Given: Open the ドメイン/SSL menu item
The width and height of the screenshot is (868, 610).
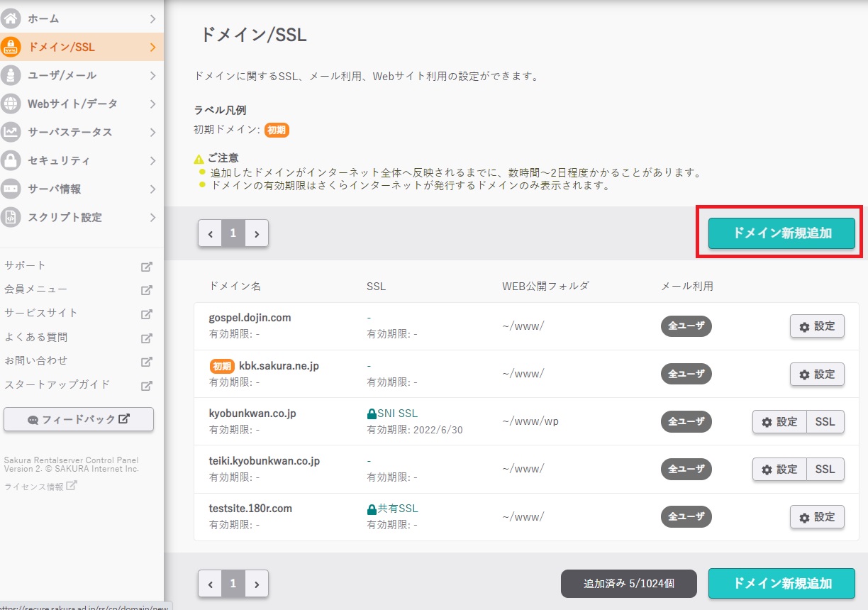Looking at the screenshot, I should click(x=62, y=48).
